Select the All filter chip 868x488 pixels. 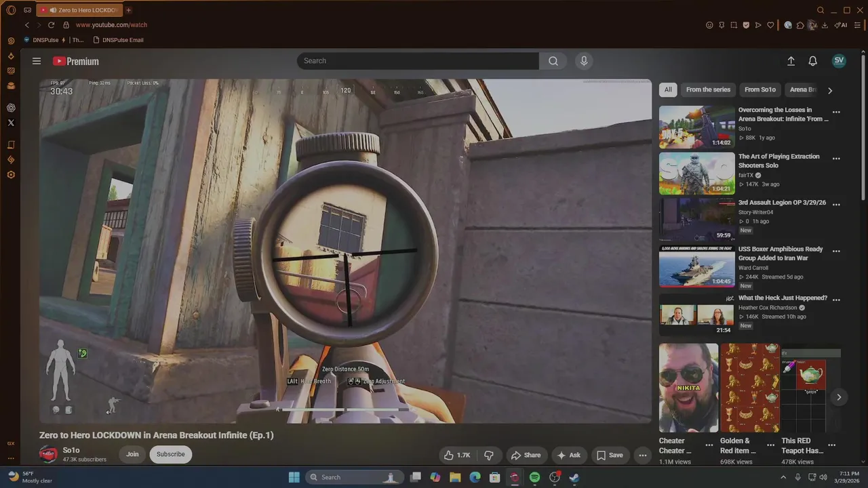pyautogui.click(x=668, y=89)
